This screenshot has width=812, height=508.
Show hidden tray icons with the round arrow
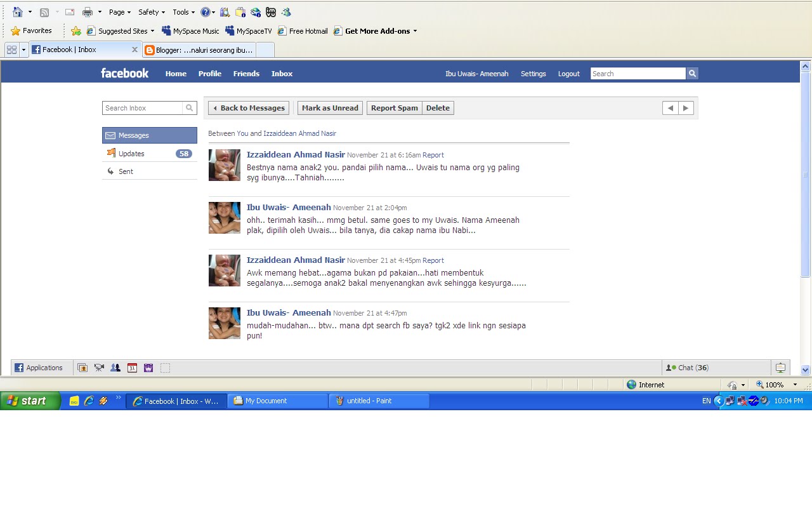tap(718, 401)
